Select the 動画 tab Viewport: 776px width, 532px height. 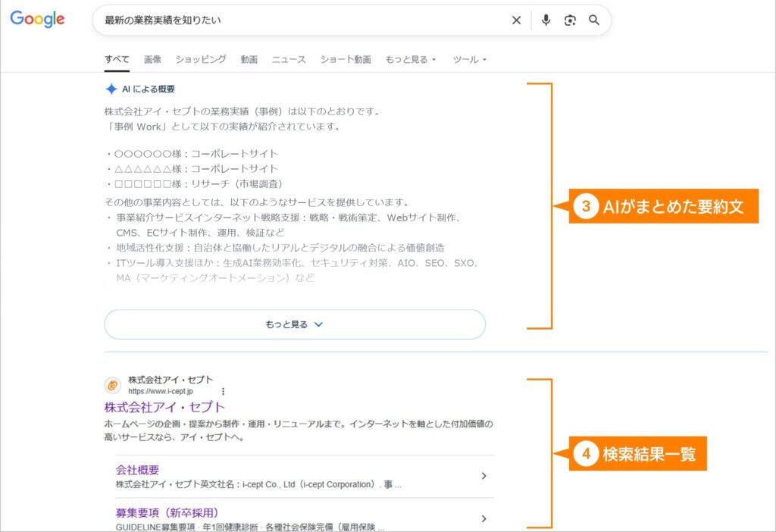pyautogui.click(x=249, y=57)
